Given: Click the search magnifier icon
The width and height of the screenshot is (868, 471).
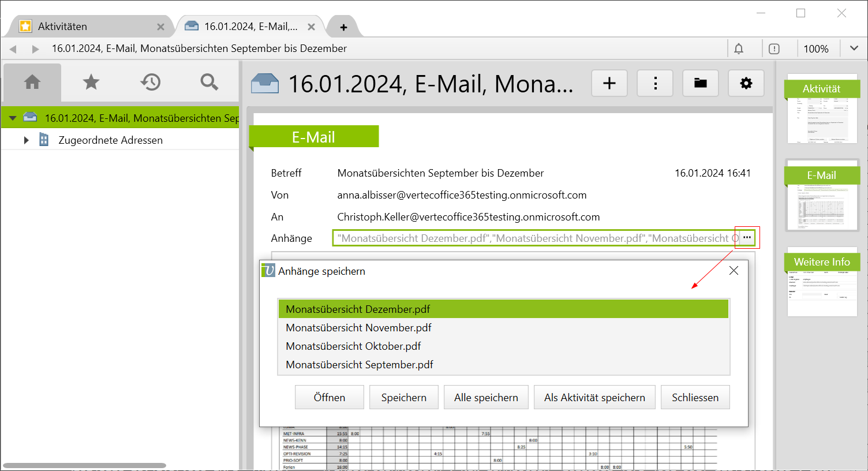Looking at the screenshot, I should coord(209,83).
